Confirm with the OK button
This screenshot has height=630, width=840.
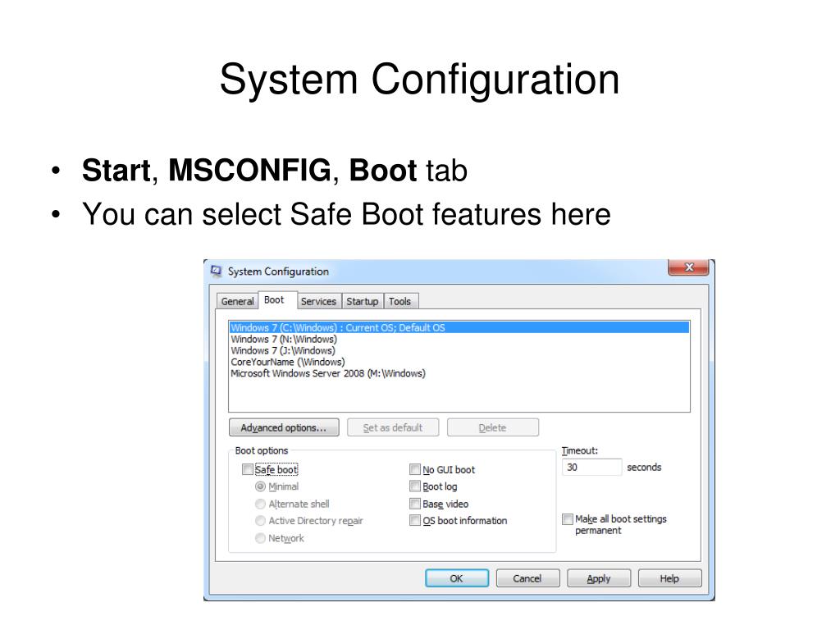click(457, 578)
